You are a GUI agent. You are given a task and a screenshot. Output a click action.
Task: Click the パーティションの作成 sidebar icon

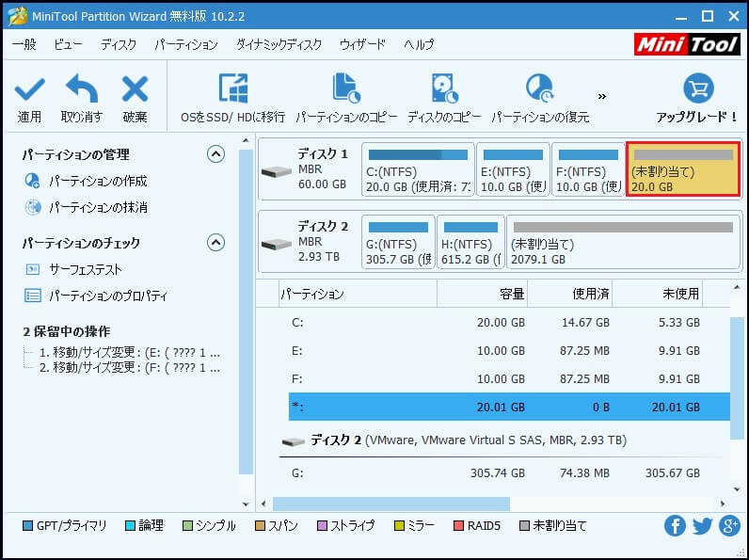pyautogui.click(x=32, y=181)
